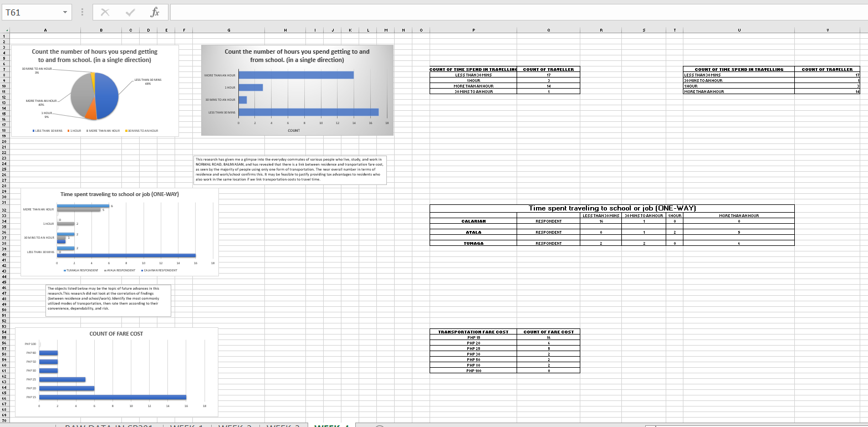Select column U header
The image size is (868, 427).
pos(738,29)
